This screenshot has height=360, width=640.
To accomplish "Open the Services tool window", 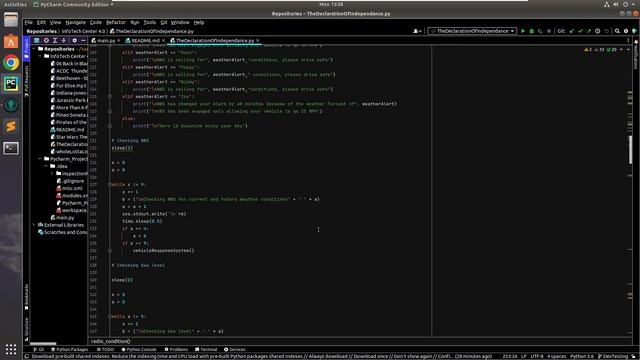I will (x=235, y=349).
